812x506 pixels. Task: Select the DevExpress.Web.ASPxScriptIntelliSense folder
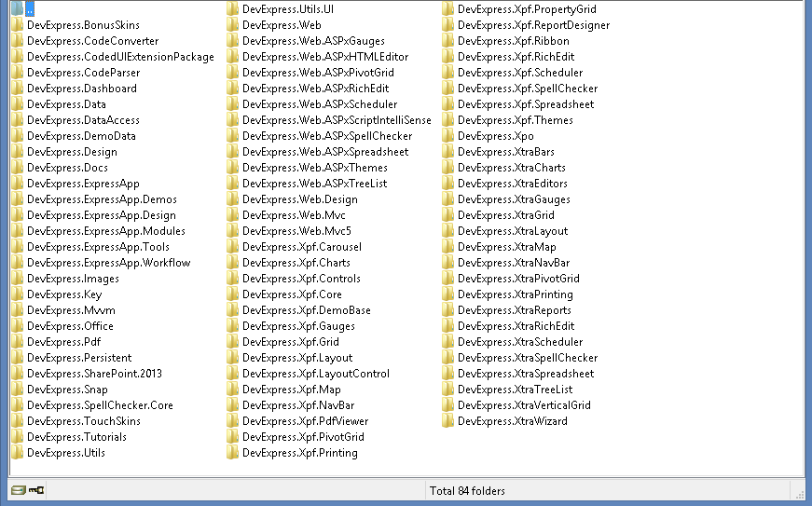tap(337, 120)
